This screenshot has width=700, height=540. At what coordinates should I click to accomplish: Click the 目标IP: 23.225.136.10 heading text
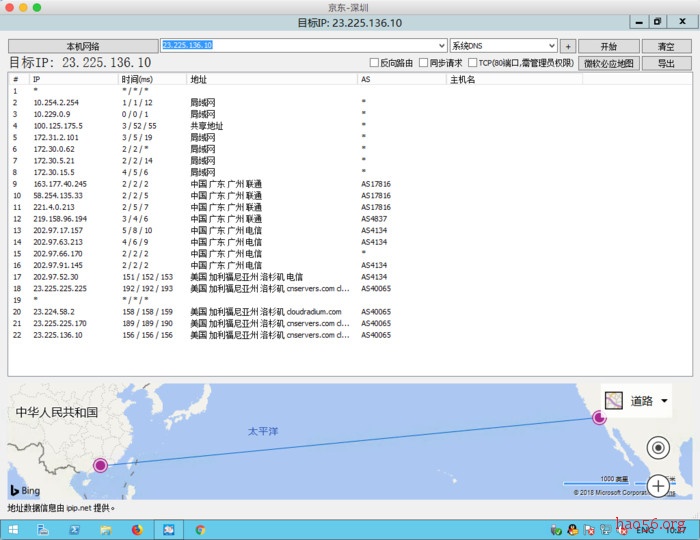coord(80,62)
